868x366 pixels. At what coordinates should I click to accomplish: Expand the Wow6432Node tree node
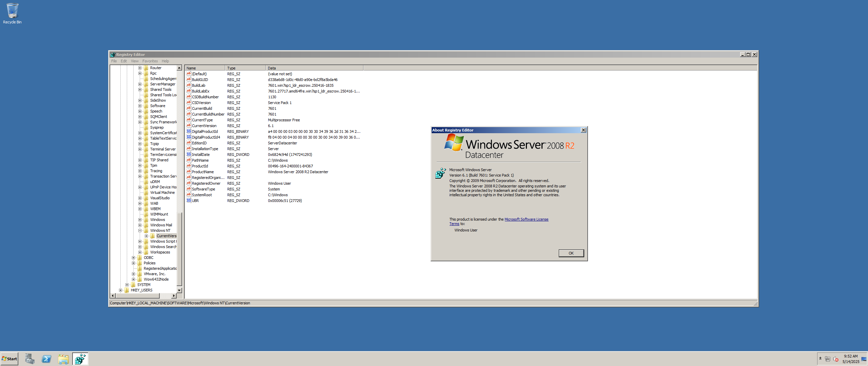tap(133, 279)
